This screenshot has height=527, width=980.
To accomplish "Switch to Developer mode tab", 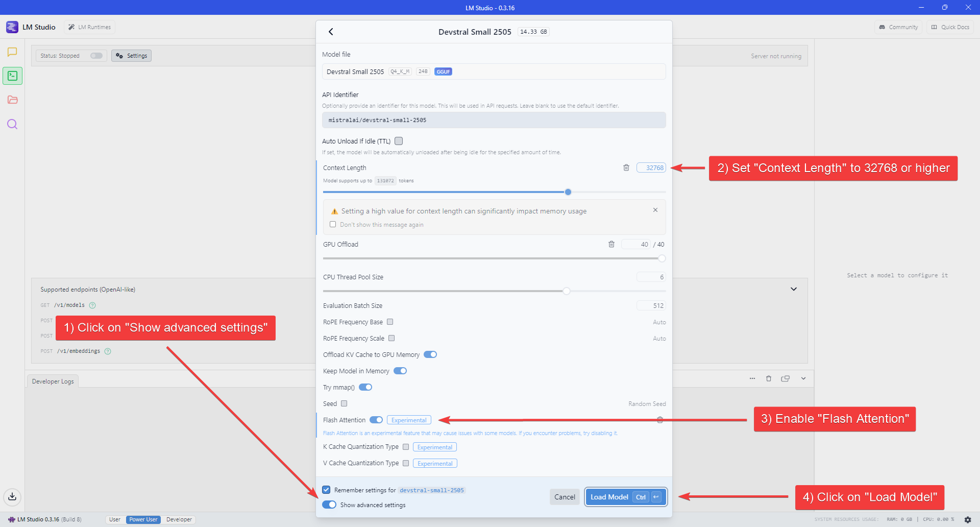I will tap(179, 519).
